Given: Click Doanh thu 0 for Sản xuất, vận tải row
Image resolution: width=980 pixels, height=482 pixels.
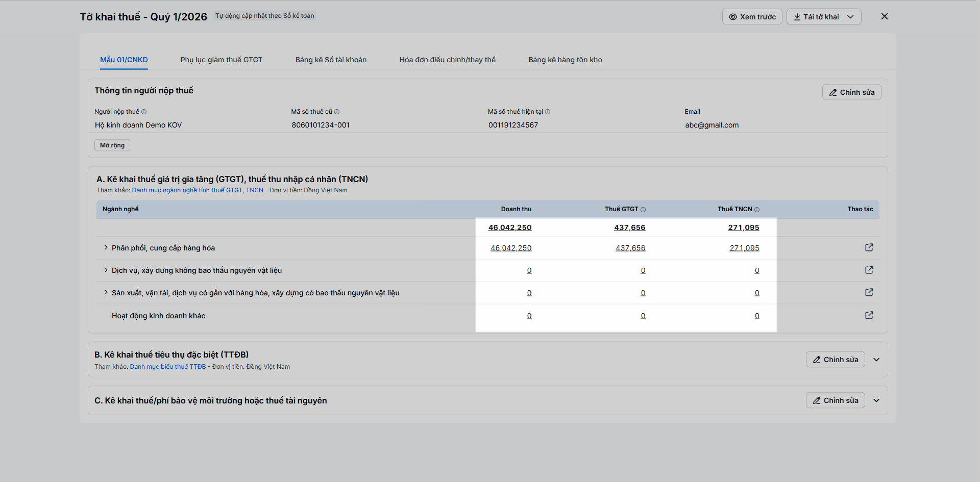Looking at the screenshot, I should 529,293.
